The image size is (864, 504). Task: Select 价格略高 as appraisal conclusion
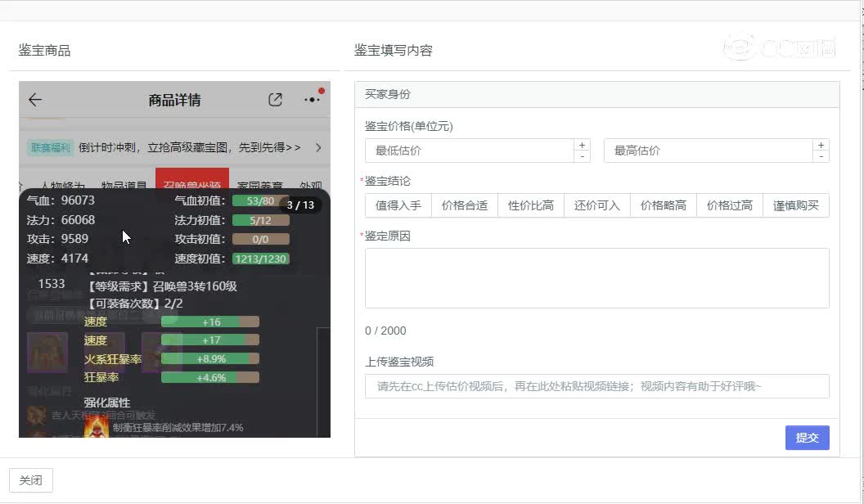pyautogui.click(x=663, y=205)
